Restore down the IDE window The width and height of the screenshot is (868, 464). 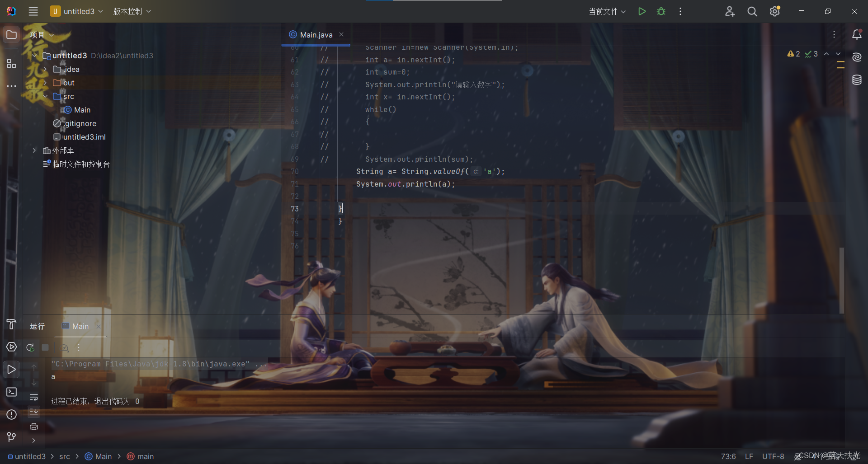827,11
